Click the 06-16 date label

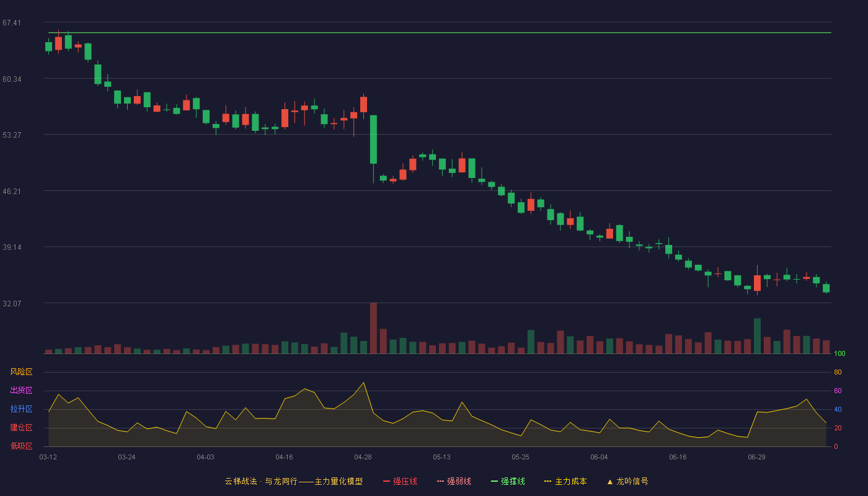click(x=678, y=457)
